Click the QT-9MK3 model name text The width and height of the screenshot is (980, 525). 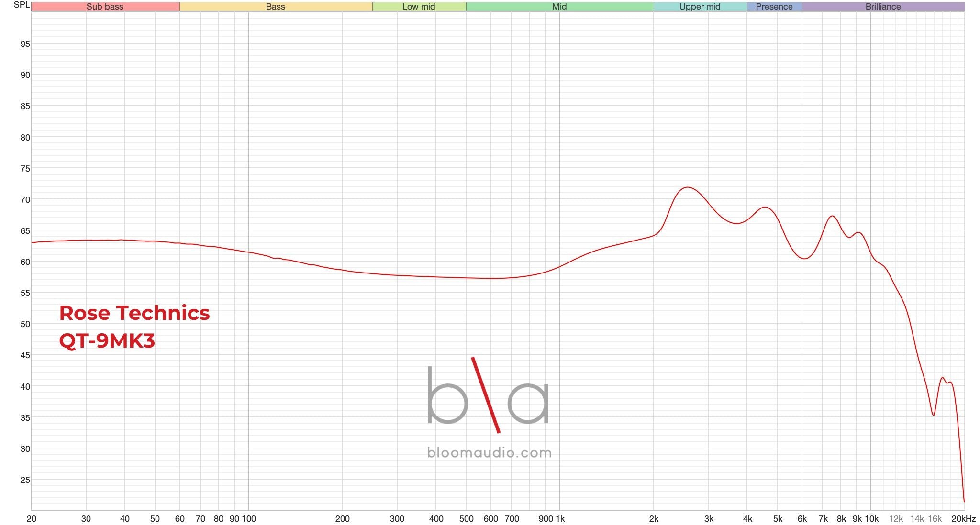(x=107, y=341)
